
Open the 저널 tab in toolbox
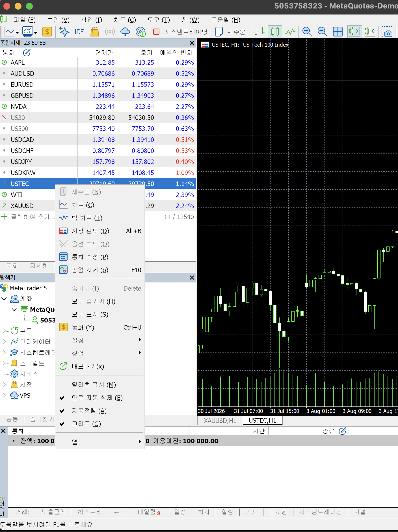click(x=360, y=512)
